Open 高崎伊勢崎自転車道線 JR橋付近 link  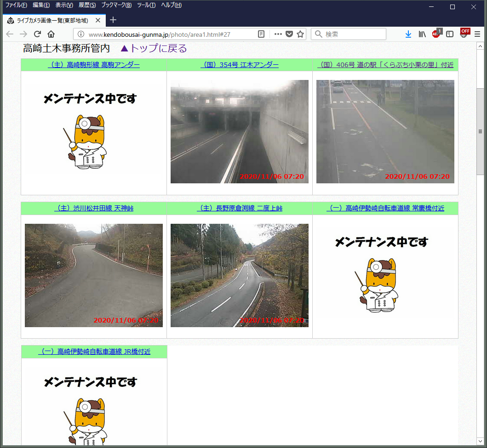pyautogui.click(x=94, y=352)
